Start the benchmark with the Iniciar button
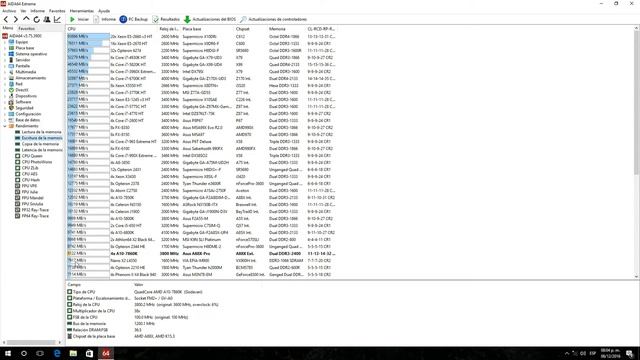Viewport: 640px width, 360px height. pyautogui.click(x=79, y=19)
